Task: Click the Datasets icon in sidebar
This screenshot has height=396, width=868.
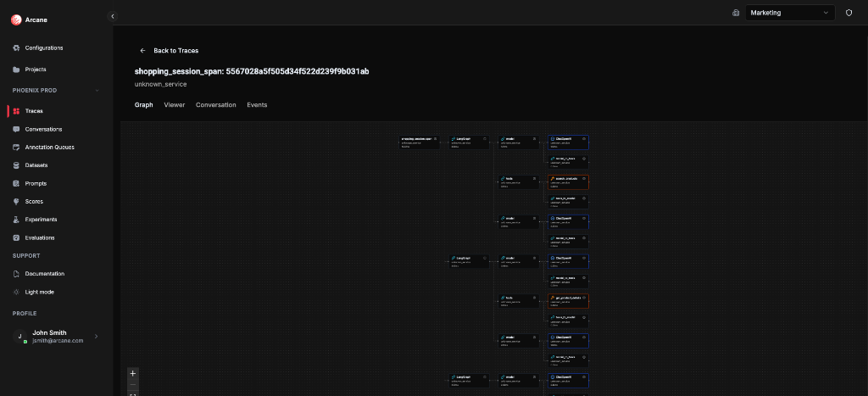Action: pos(17,165)
